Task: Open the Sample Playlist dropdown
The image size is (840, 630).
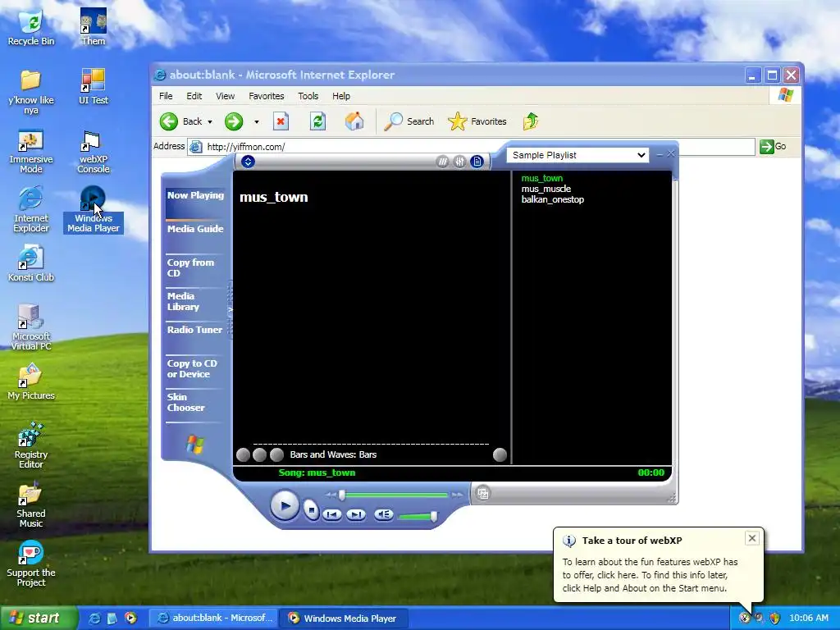Action: pos(577,155)
